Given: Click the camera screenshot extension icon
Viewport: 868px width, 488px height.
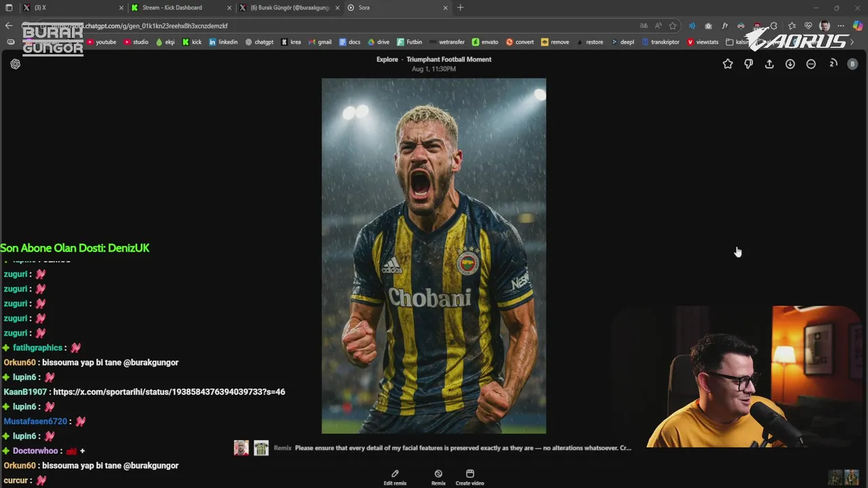Looking at the screenshot, I should [x=709, y=26].
